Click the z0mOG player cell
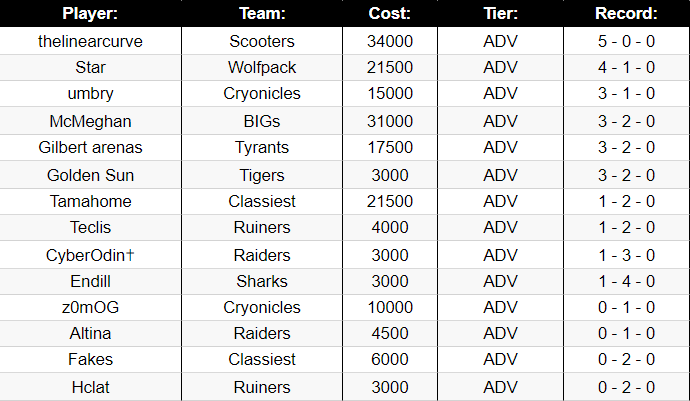 click(90, 307)
